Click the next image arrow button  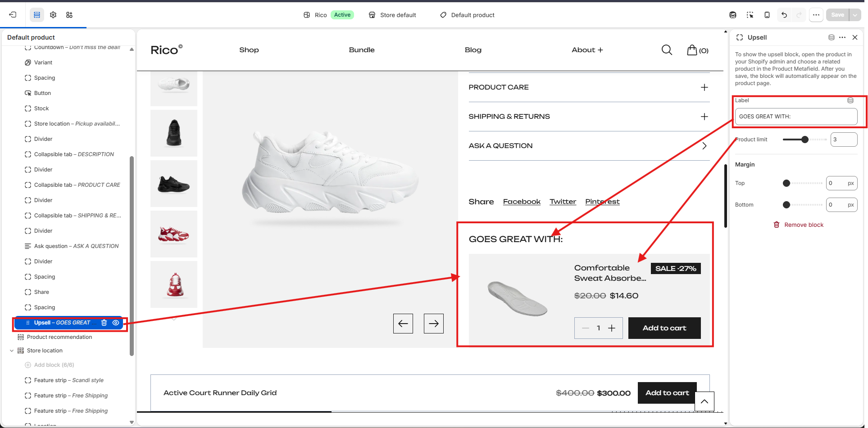434,324
